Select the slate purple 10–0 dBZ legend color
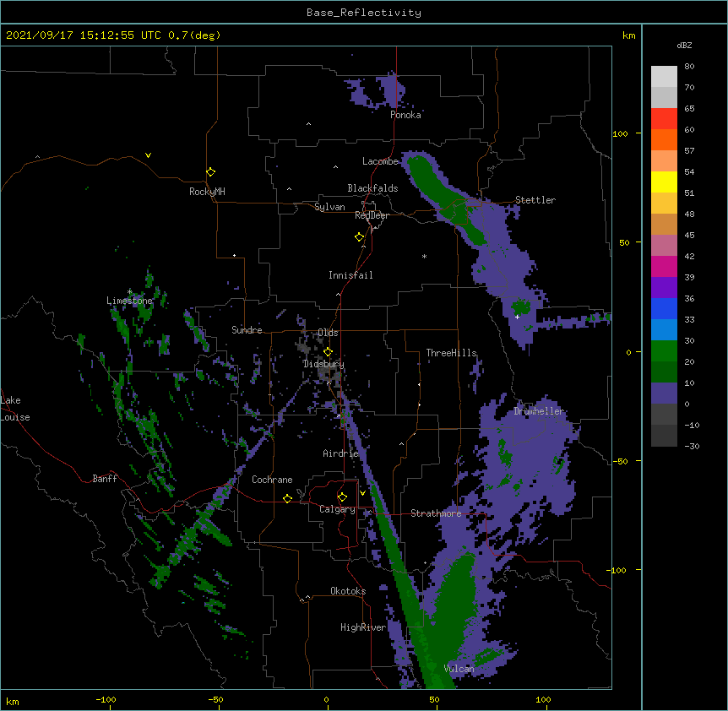The image size is (728, 711). [664, 393]
